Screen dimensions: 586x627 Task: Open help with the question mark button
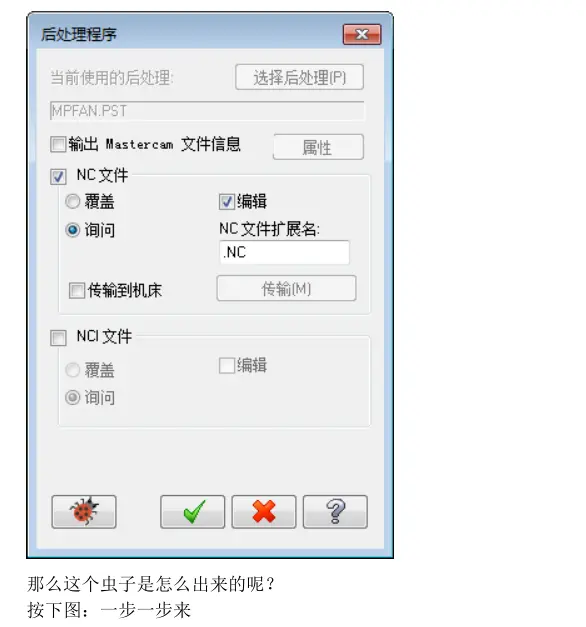click(335, 511)
